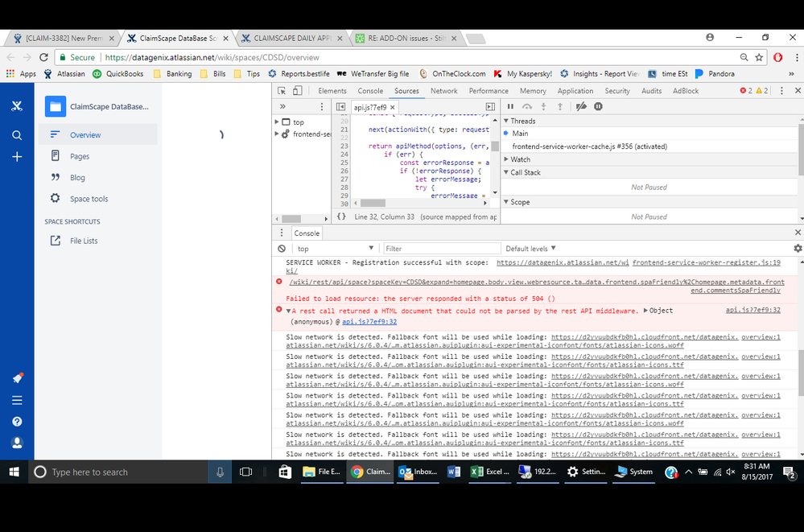Click the yellow warning count indicator
The image size is (804, 532).
pyautogui.click(x=762, y=91)
